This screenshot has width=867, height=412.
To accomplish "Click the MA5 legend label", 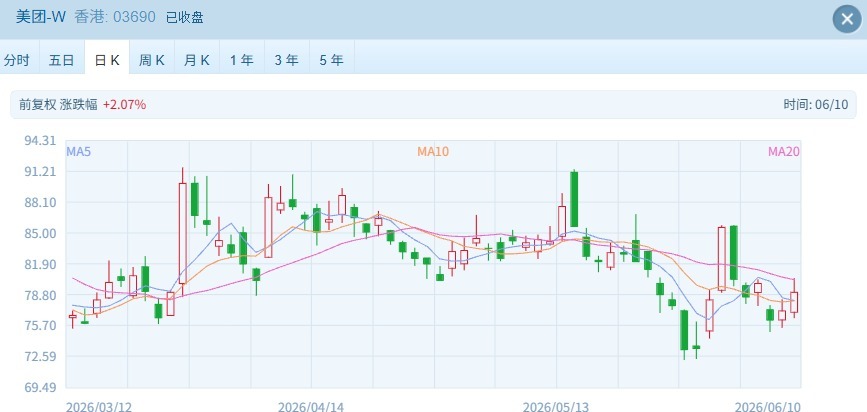I will (79, 152).
